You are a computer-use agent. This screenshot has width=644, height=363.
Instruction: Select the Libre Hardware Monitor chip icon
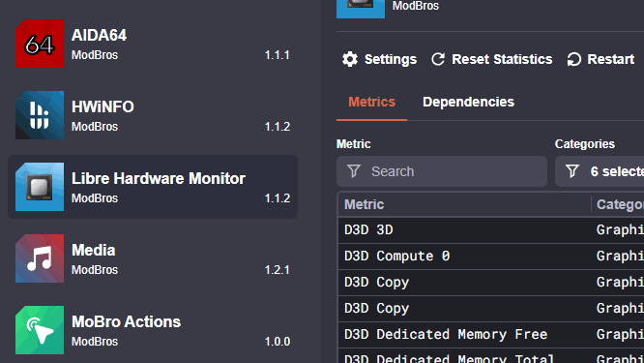[x=40, y=187]
